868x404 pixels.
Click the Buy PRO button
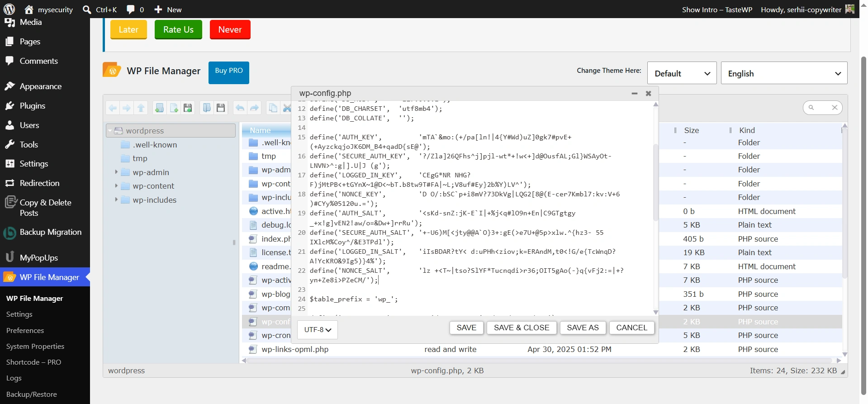pyautogui.click(x=229, y=72)
